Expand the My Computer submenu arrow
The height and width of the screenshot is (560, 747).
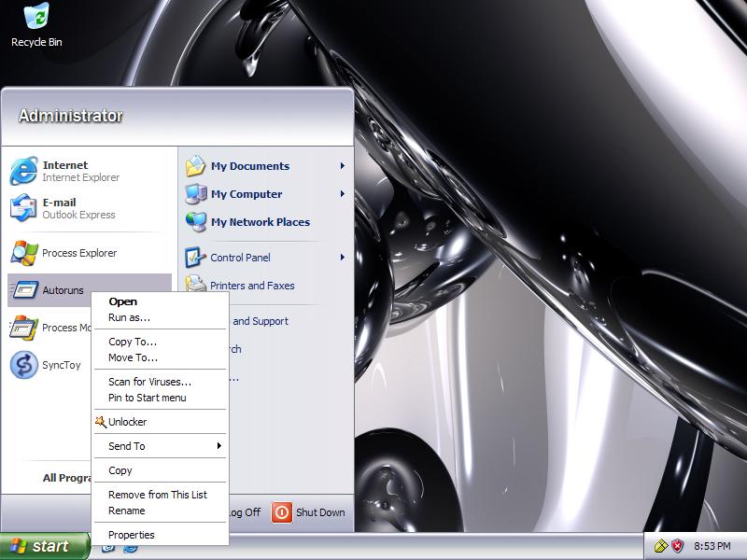pos(342,194)
